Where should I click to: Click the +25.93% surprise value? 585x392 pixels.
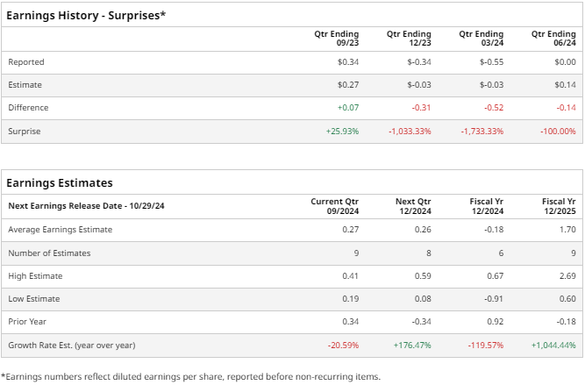[342, 131]
